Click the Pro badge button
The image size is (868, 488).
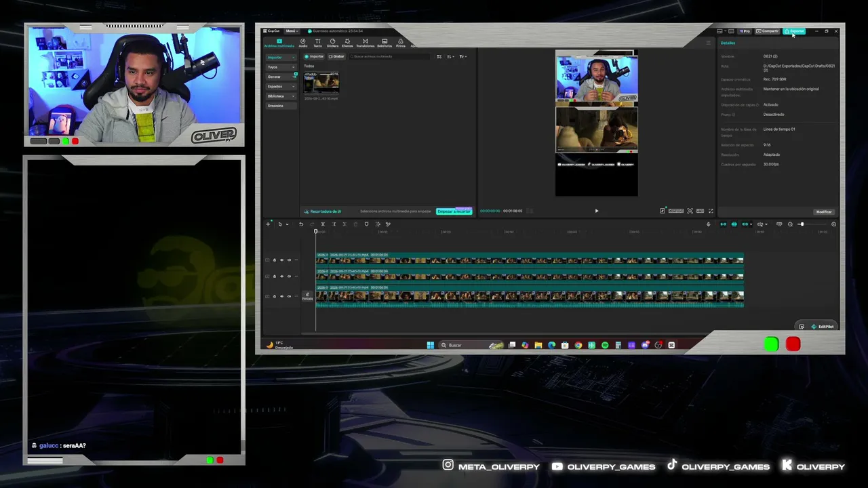point(745,31)
